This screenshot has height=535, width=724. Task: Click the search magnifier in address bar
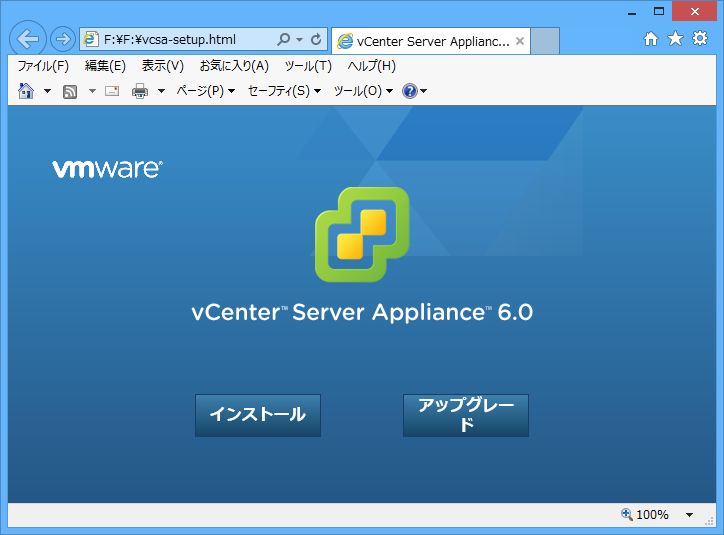[284, 39]
